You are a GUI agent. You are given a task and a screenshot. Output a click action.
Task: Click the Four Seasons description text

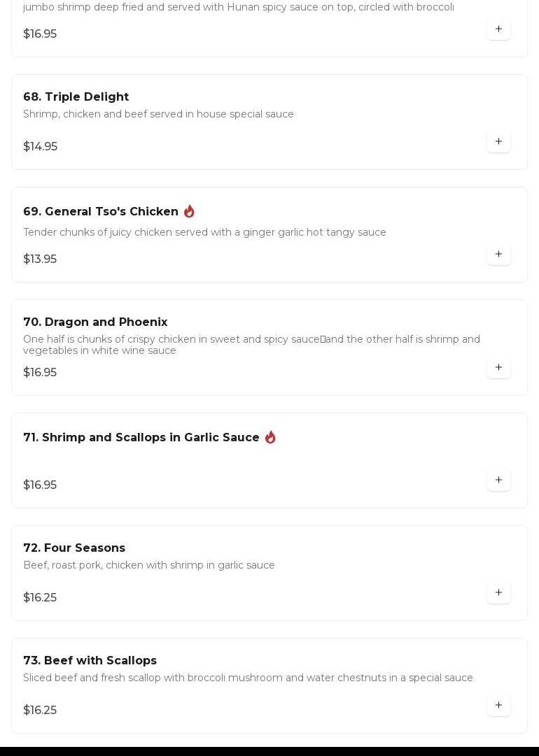149,565
